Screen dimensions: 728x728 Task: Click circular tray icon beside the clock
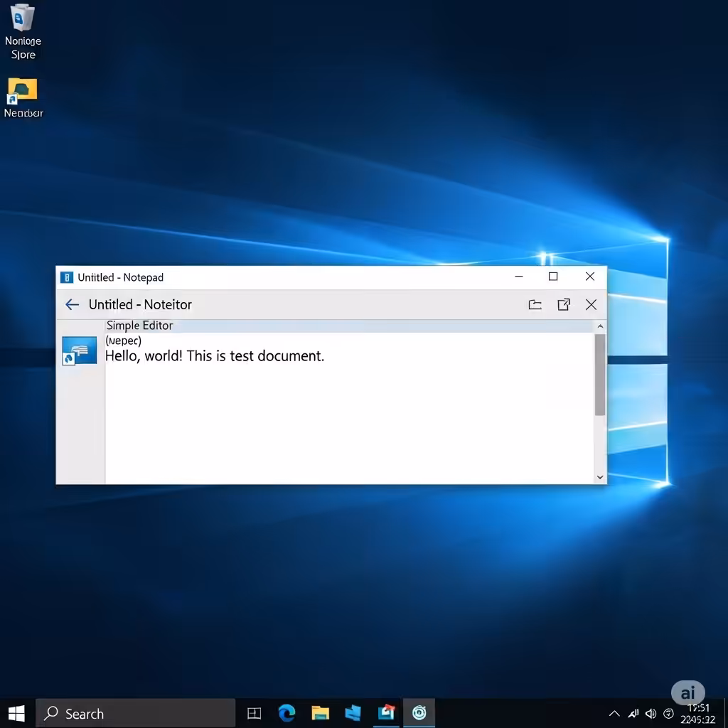(668, 714)
